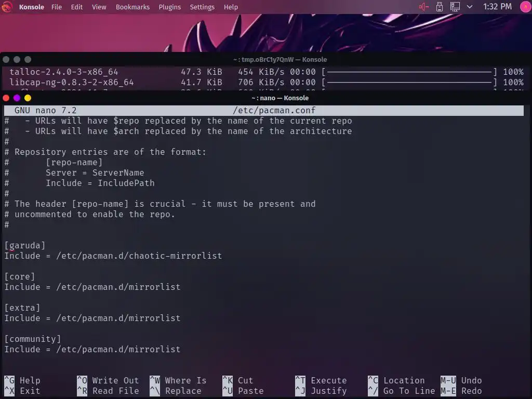This screenshot has height=399, width=532.
Task: Open the File menu
Action: coord(57,7)
